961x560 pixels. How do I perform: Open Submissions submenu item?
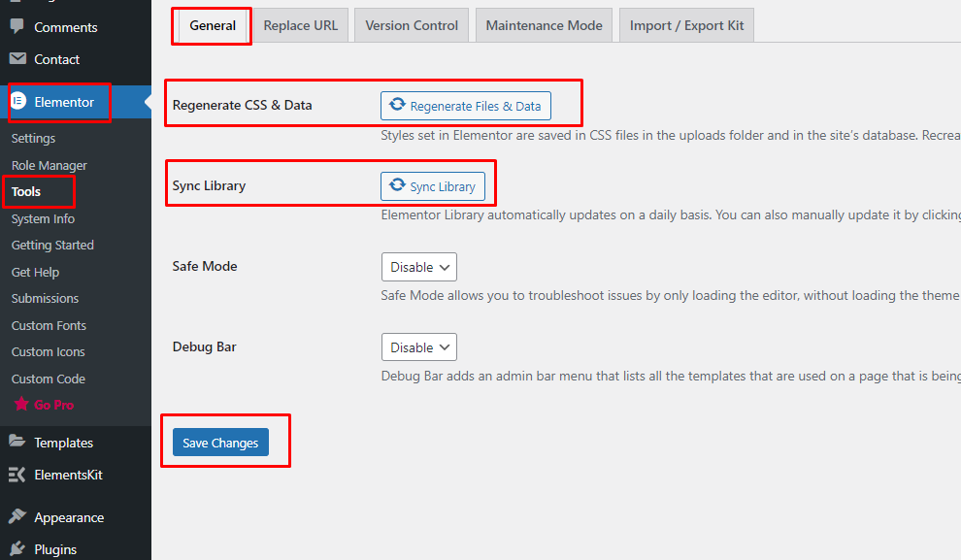coord(45,298)
